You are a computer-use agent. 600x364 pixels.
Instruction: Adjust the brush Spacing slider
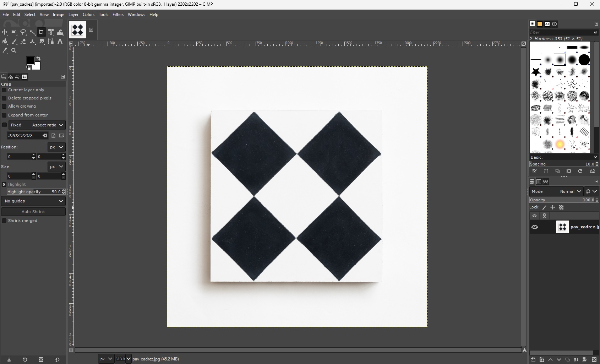562,164
